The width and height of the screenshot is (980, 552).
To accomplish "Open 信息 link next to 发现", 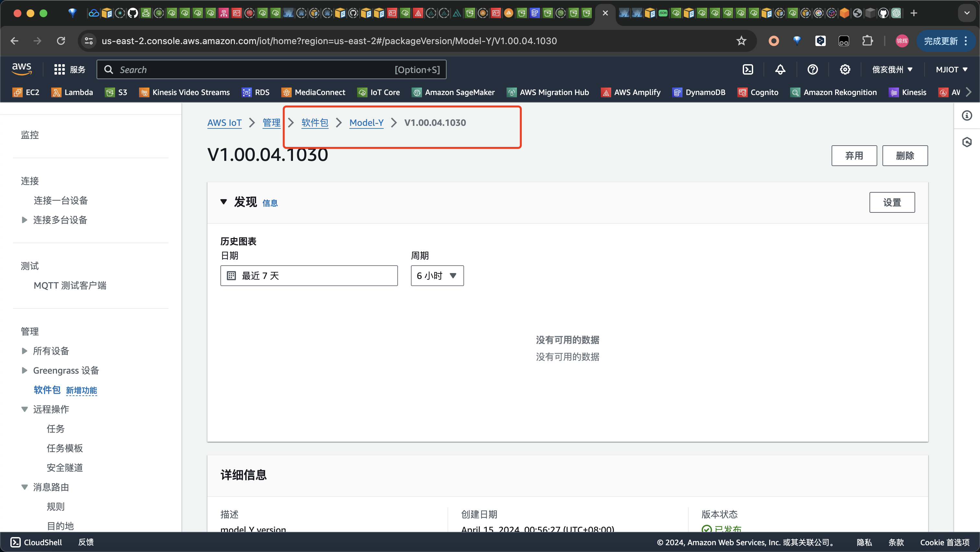I will [x=270, y=203].
